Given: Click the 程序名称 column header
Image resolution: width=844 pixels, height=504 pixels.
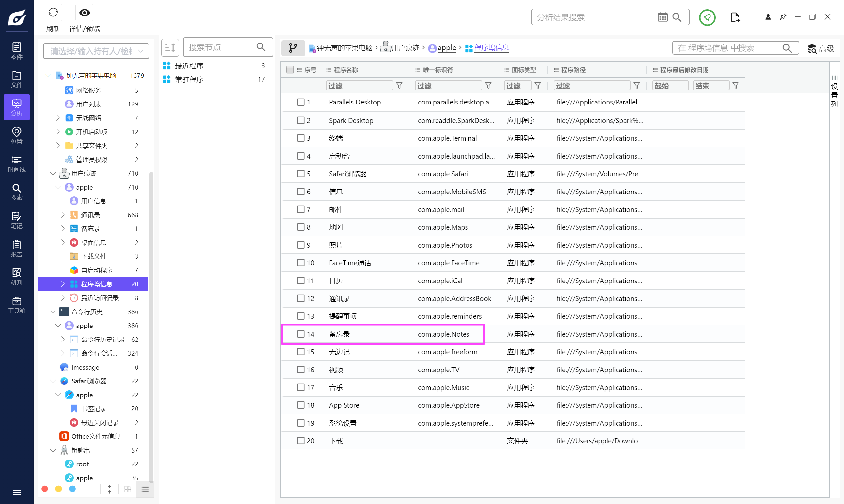Looking at the screenshot, I should click(x=346, y=70).
